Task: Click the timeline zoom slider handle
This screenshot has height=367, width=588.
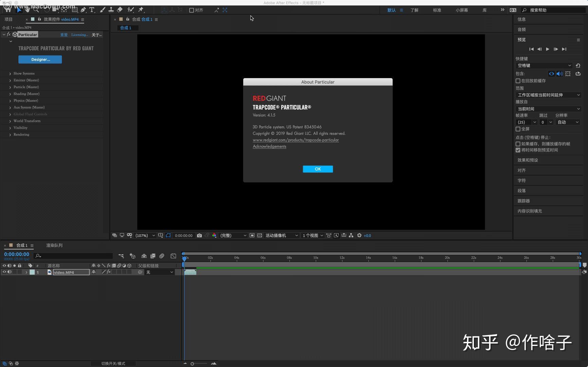Action: pyautogui.click(x=192, y=364)
